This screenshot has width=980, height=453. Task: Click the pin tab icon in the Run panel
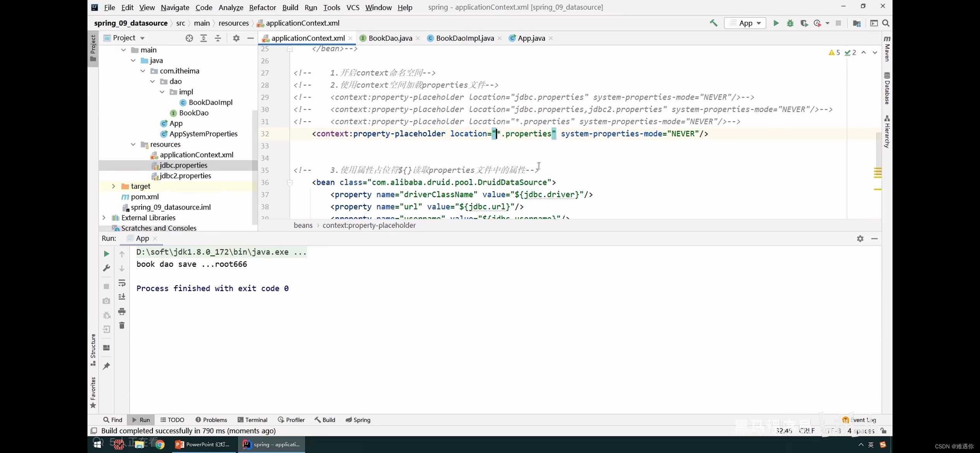click(x=106, y=366)
